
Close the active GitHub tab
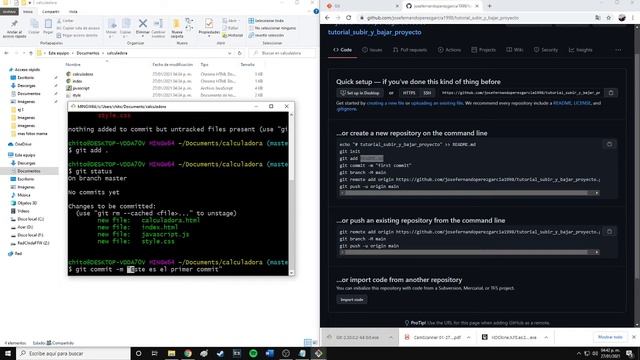[476, 6]
